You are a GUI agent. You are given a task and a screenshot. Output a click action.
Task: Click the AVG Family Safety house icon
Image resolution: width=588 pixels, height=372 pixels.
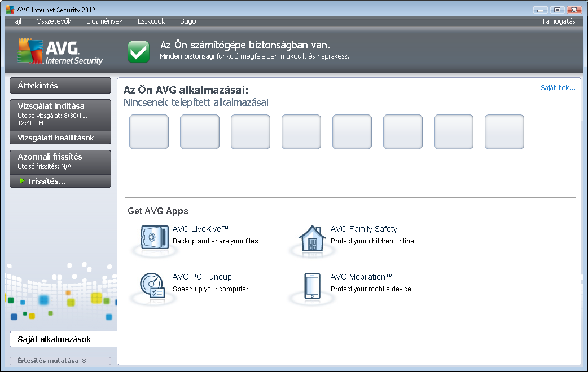pos(313,238)
